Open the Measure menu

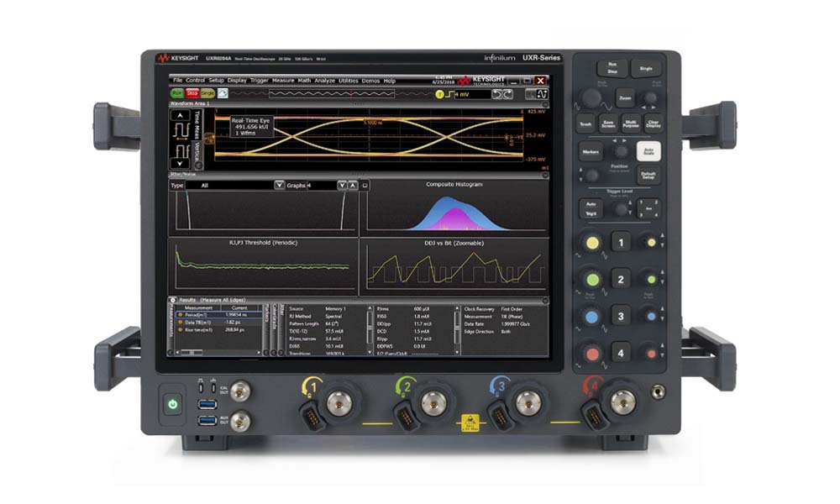[x=282, y=80]
